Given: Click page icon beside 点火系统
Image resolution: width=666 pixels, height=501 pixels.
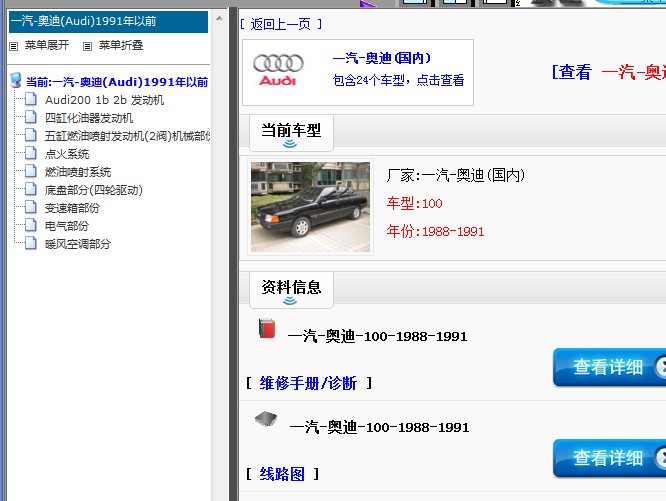Looking at the screenshot, I should [x=31, y=153].
